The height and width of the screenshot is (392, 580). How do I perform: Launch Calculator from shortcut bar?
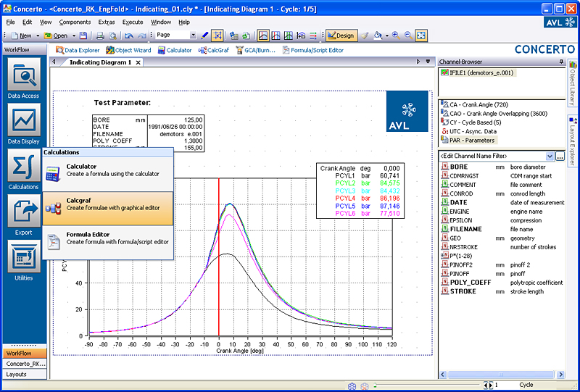(175, 50)
